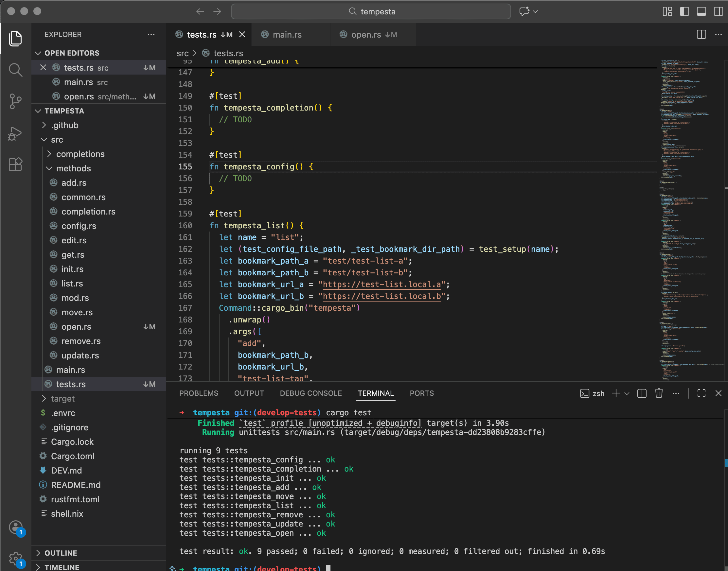Image resolution: width=728 pixels, height=571 pixels.
Task: Expand the completions folder
Action: coord(80,154)
